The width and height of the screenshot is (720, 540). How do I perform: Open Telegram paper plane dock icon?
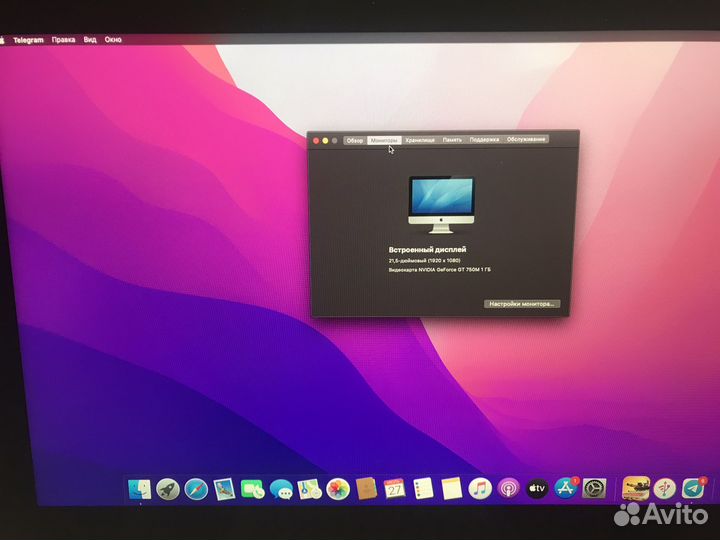click(x=693, y=489)
